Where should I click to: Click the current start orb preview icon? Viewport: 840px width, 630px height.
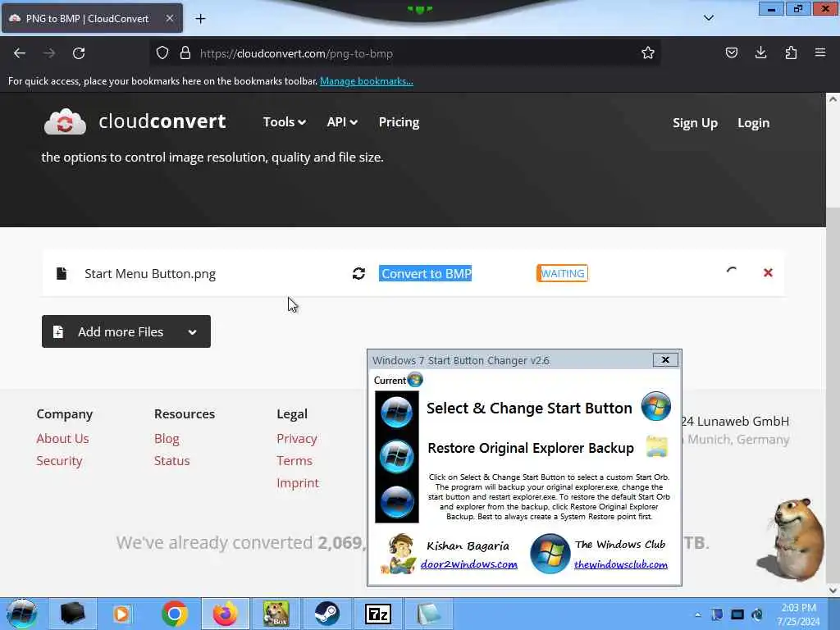415,380
